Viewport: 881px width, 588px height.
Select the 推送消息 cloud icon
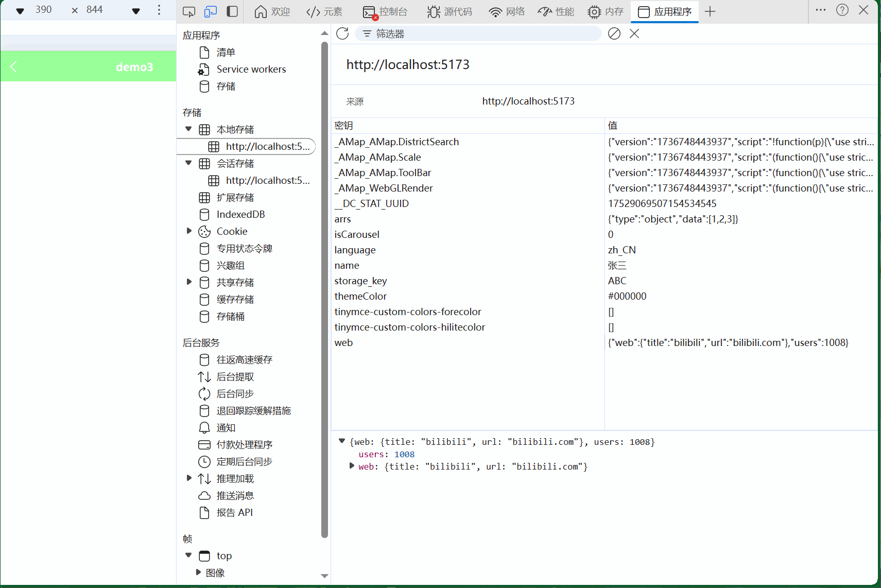pos(204,495)
